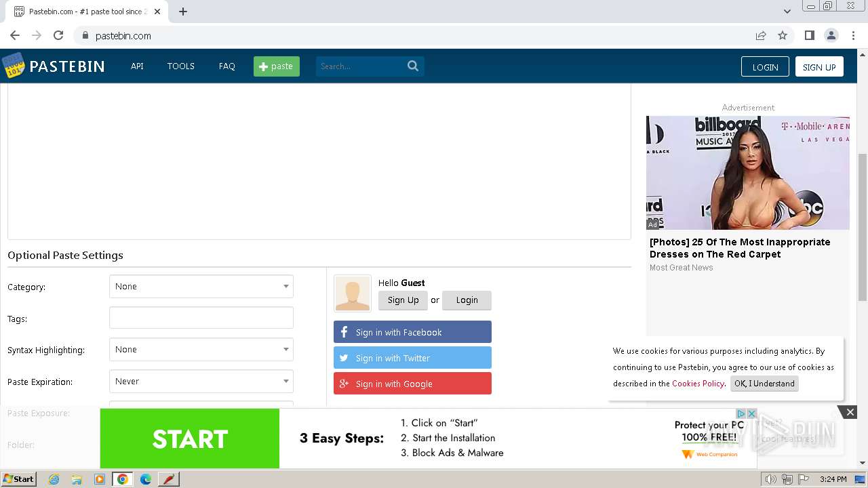Open File Explorer folder icon in taskbar

pos(77,479)
